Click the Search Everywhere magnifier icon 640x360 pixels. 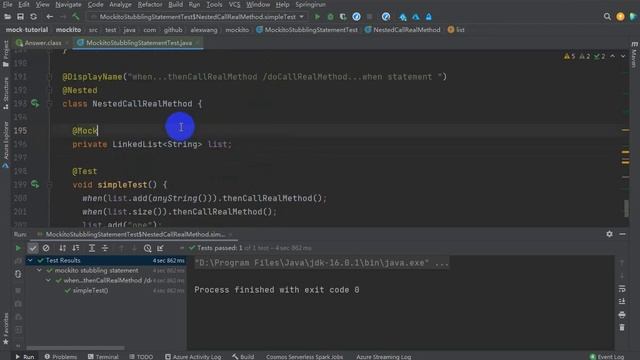(x=607, y=17)
